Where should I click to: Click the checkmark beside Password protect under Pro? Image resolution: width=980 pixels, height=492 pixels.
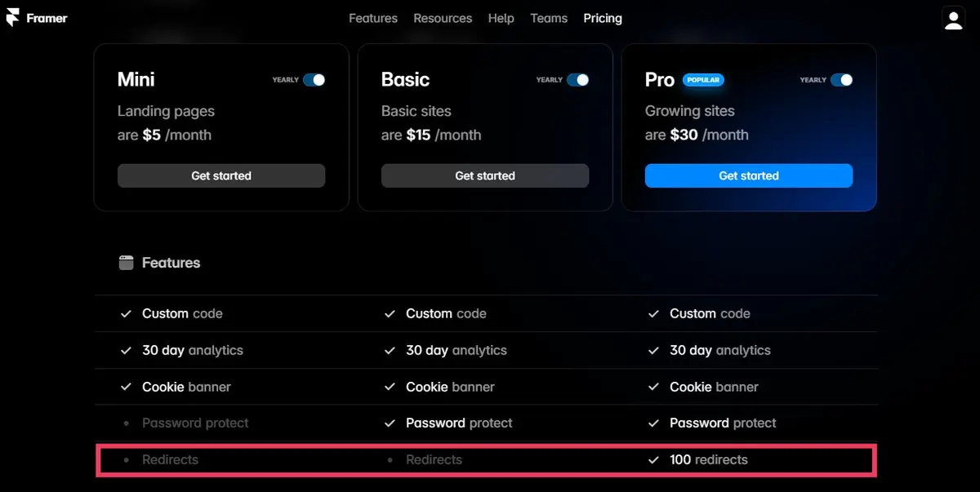(x=653, y=423)
